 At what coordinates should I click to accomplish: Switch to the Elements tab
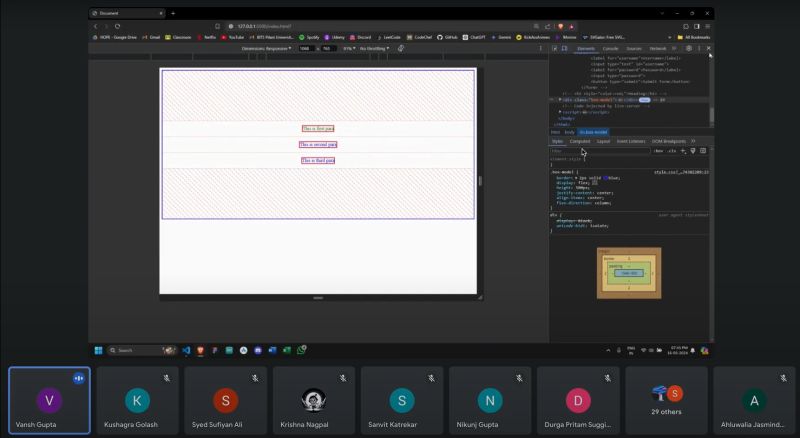[586, 48]
